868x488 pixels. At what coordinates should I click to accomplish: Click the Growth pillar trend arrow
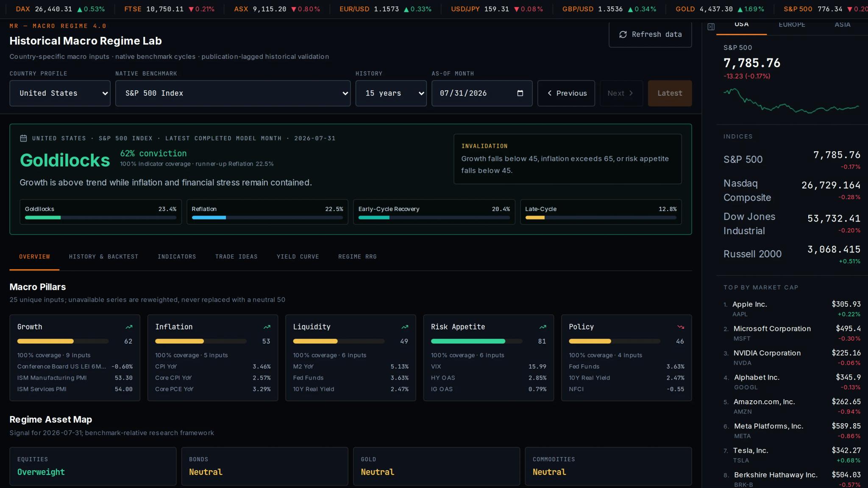[129, 327]
